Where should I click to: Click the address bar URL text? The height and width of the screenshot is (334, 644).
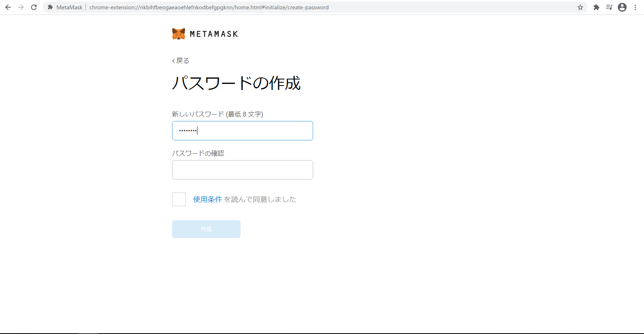pos(209,7)
